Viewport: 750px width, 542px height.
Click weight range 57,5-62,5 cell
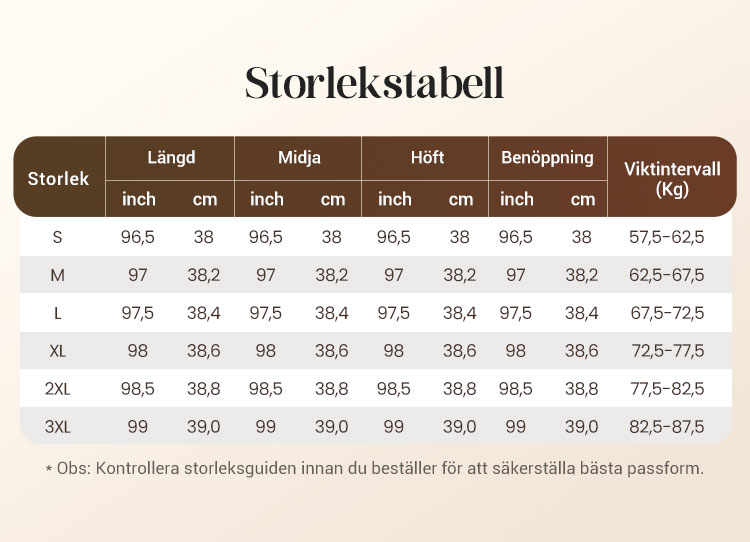[x=667, y=237]
